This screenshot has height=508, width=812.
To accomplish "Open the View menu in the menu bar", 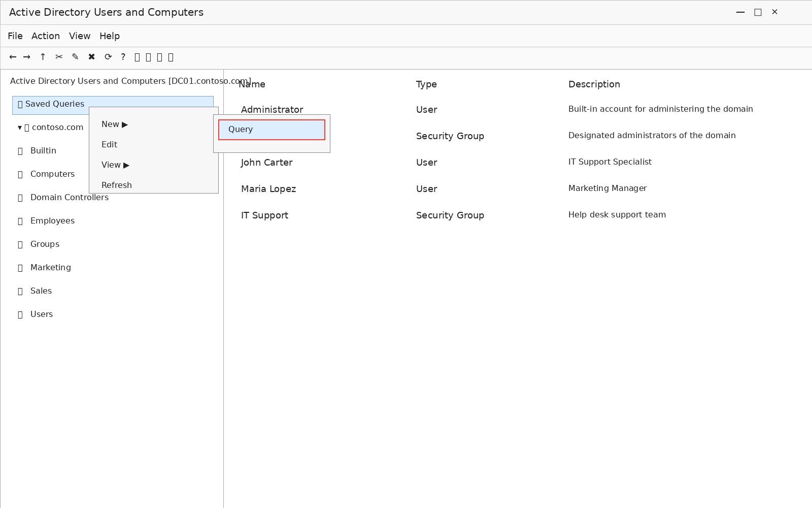I will [80, 36].
